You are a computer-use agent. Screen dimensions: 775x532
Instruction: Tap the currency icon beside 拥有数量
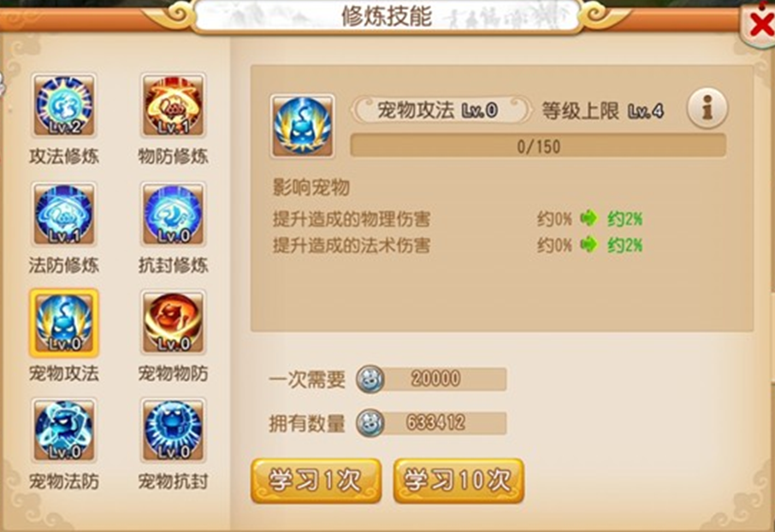click(x=370, y=423)
